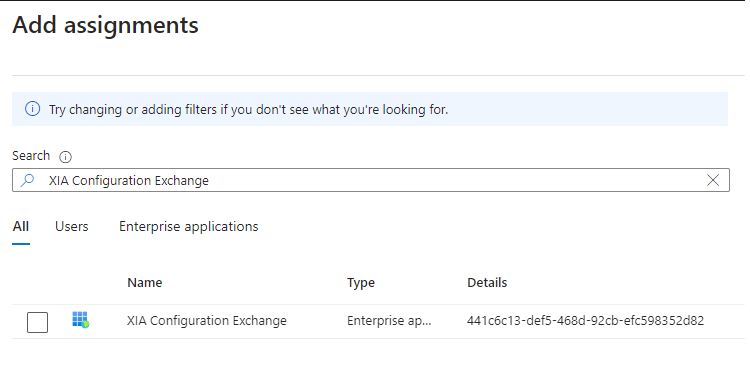Click into the search input field
Screen dimensions: 750x375
tap(371, 180)
